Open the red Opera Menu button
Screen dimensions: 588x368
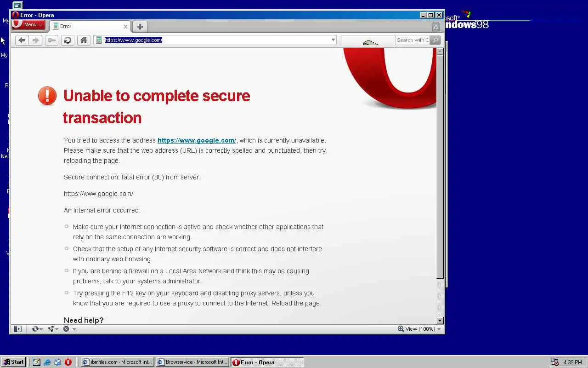(28, 24)
